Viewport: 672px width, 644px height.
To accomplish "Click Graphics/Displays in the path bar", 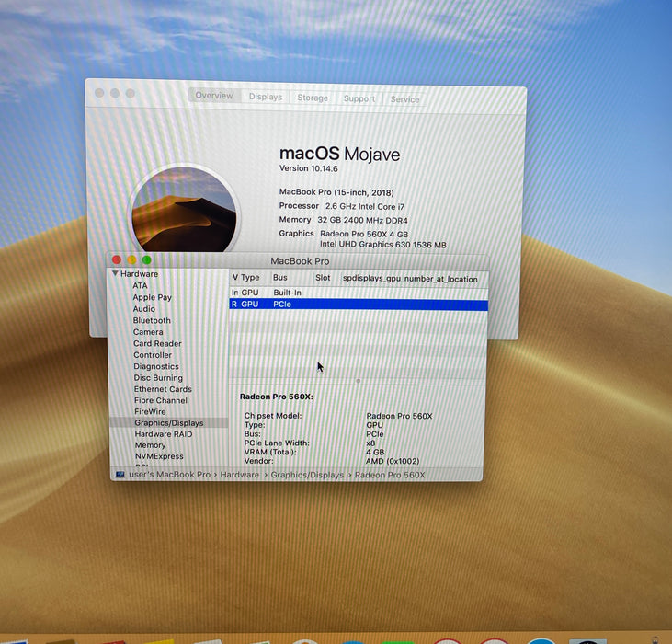I will click(307, 475).
